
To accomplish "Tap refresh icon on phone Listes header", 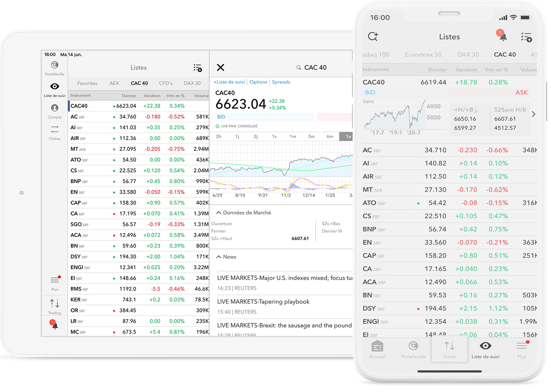I will tap(373, 36).
